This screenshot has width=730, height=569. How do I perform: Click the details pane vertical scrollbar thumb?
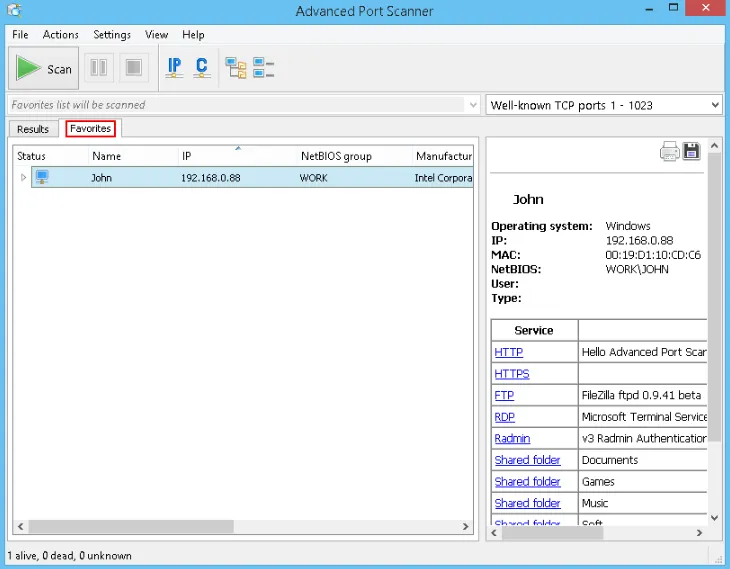(715, 298)
